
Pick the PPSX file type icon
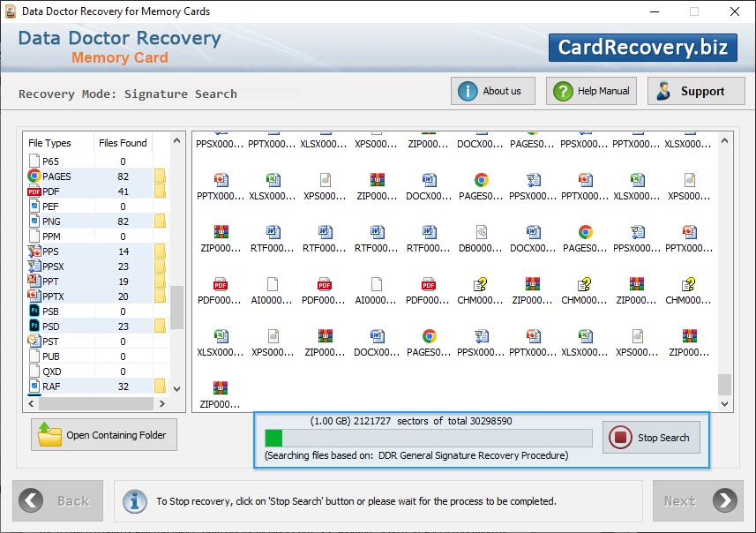tap(34, 266)
